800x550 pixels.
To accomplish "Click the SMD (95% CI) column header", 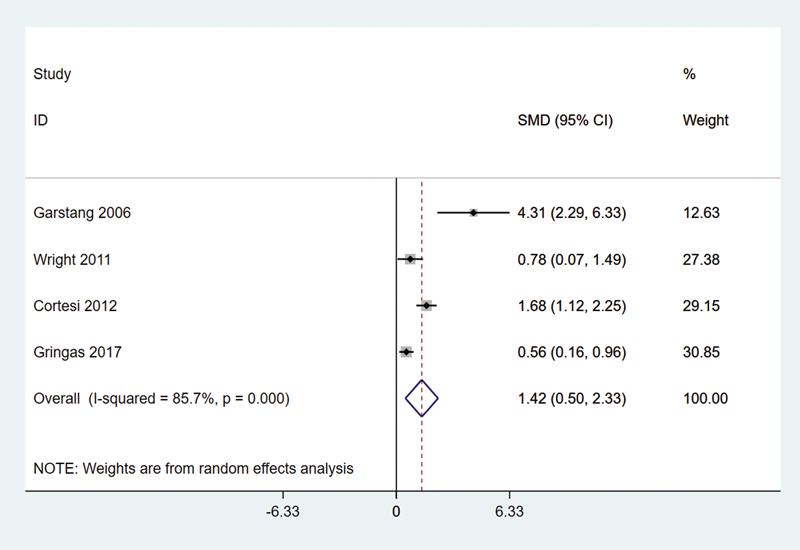I will pyautogui.click(x=565, y=120).
